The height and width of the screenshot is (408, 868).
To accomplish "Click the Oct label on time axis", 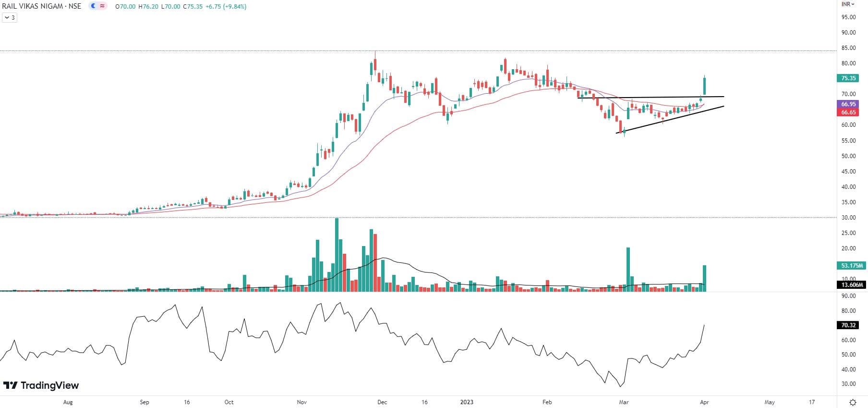I will 229,402.
